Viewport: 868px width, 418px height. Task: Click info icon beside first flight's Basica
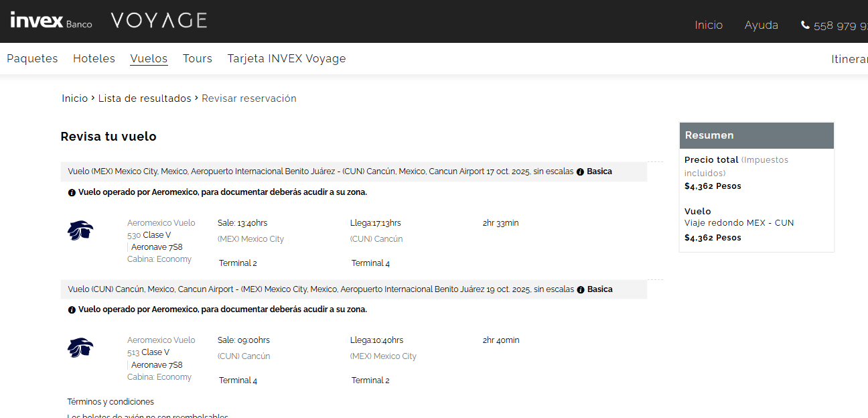580,171
